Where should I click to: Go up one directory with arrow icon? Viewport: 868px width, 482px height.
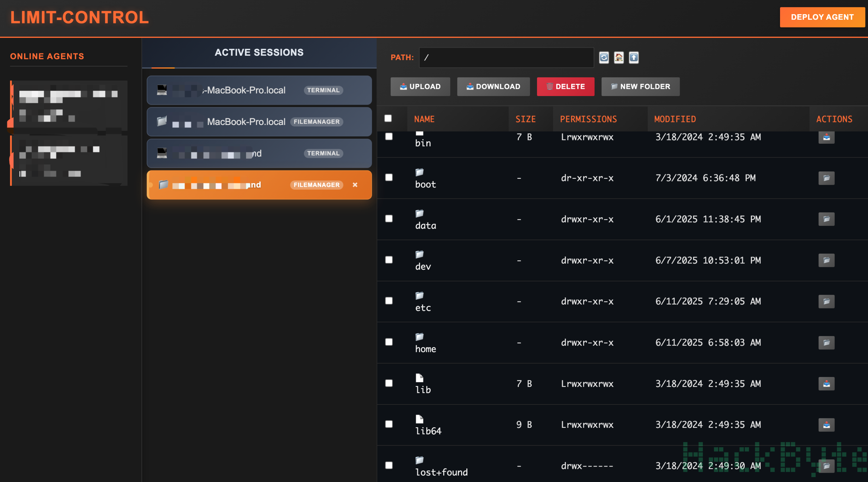click(x=634, y=57)
